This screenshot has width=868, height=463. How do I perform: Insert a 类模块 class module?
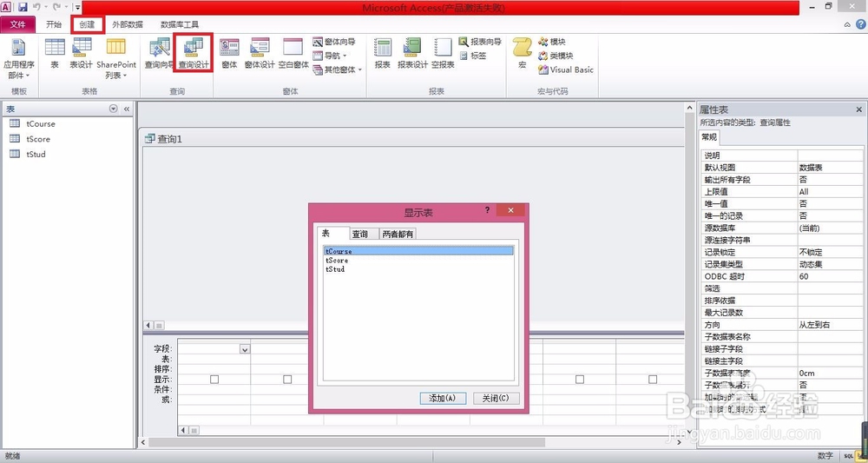pyautogui.click(x=556, y=56)
